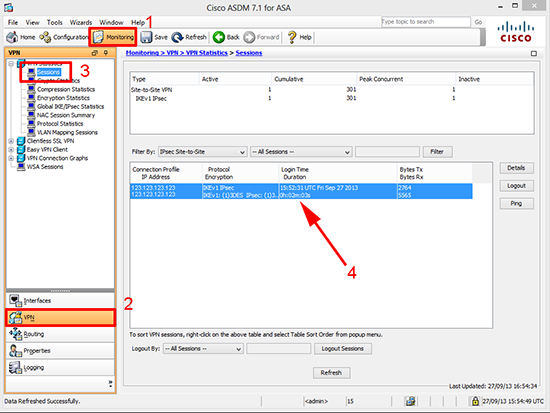The height and width of the screenshot is (413, 550).
Task: Open the Window menu
Action: click(x=111, y=22)
